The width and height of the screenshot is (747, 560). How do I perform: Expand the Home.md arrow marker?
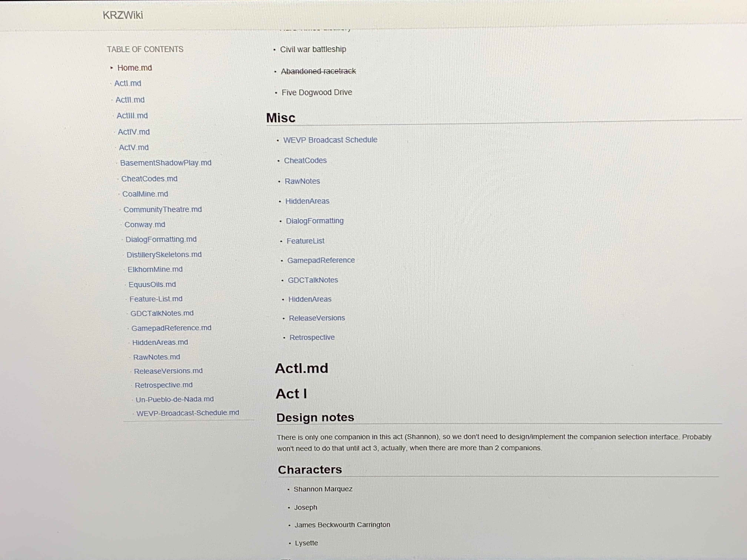coord(112,68)
